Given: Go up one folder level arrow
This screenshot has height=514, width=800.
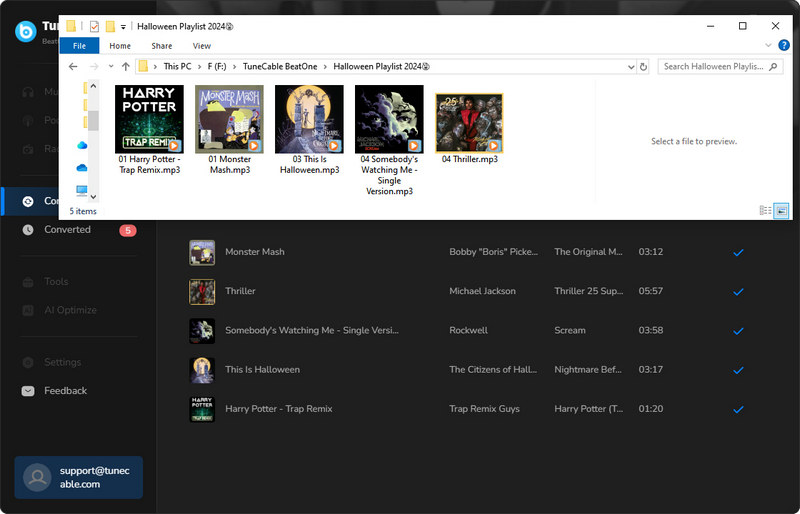Looking at the screenshot, I should 126,66.
